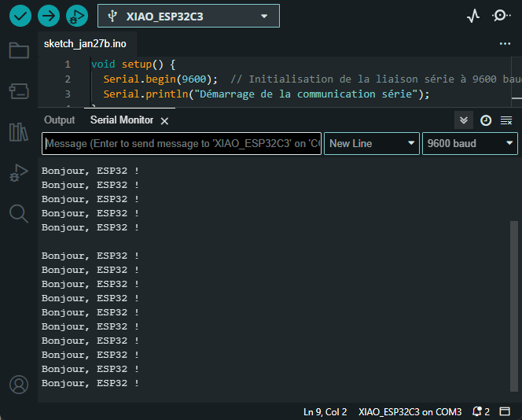Click the Verify sketch checkmark button

(20, 16)
